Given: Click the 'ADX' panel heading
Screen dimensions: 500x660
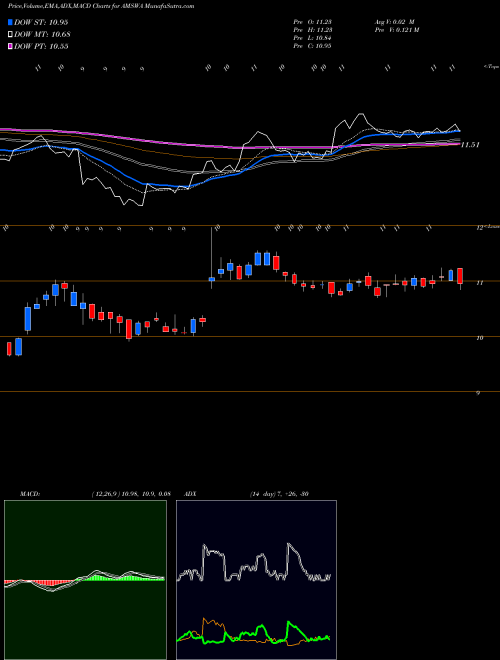Looking at the screenshot, I should 191,494.
